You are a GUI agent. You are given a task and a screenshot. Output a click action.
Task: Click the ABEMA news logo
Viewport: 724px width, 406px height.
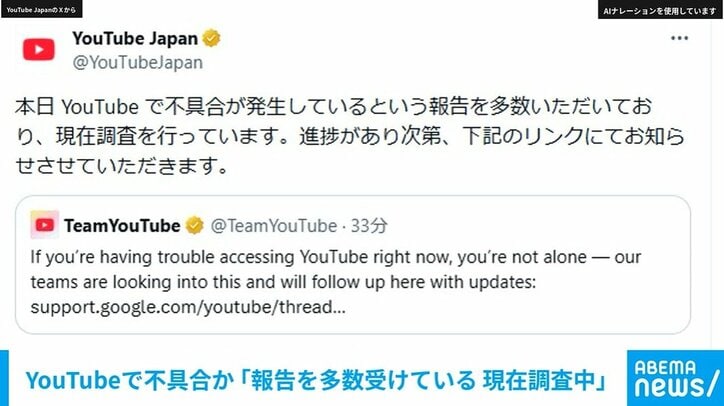(669, 378)
